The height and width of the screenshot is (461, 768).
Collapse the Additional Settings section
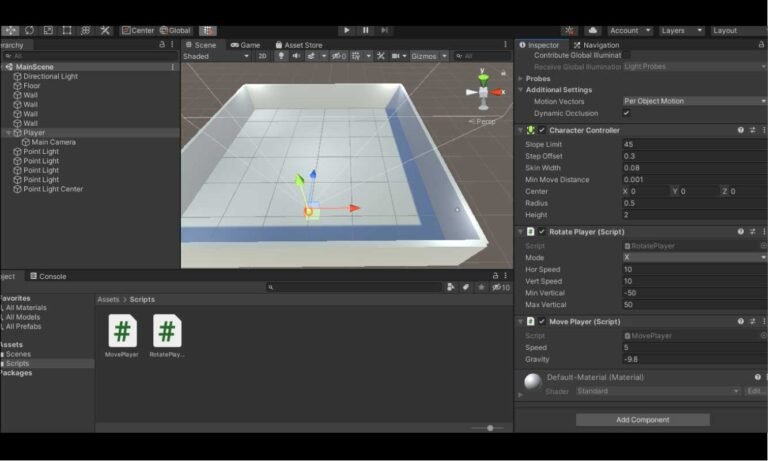pyautogui.click(x=521, y=90)
